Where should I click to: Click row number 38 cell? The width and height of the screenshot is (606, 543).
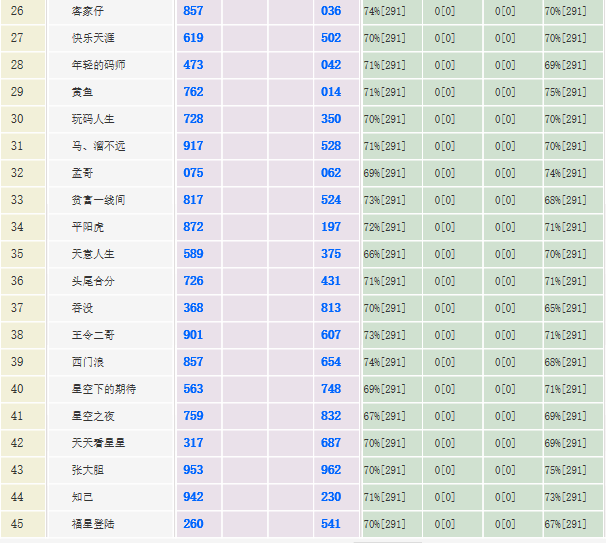(17, 335)
